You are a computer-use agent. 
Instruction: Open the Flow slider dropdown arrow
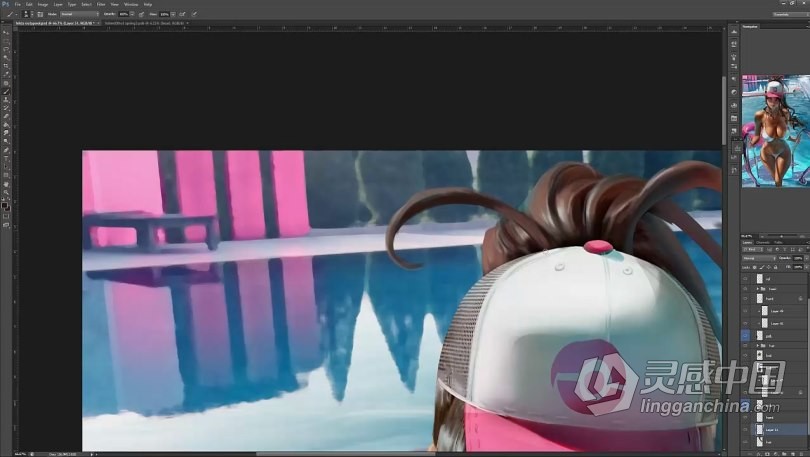[173, 14]
